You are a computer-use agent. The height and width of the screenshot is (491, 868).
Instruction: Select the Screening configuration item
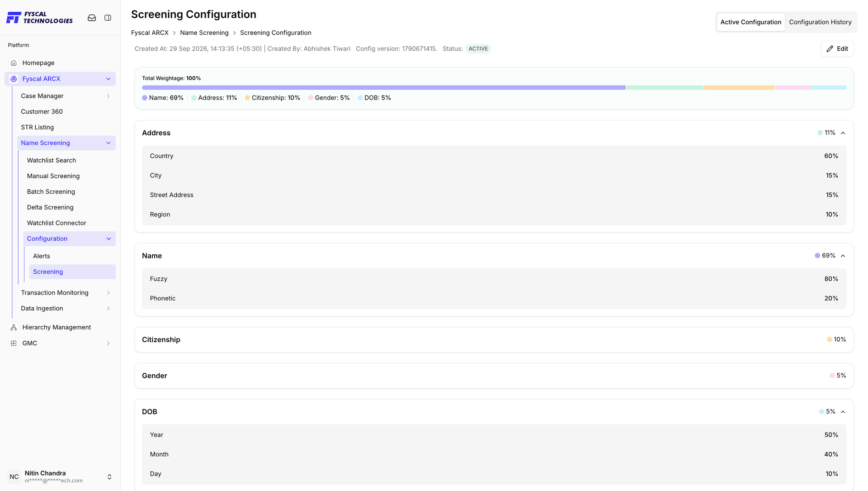[x=72, y=272]
